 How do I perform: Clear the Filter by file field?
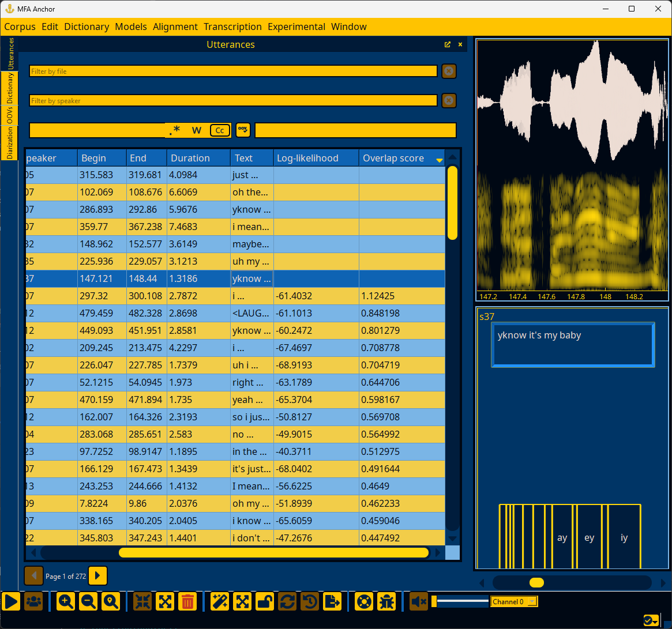tap(449, 71)
